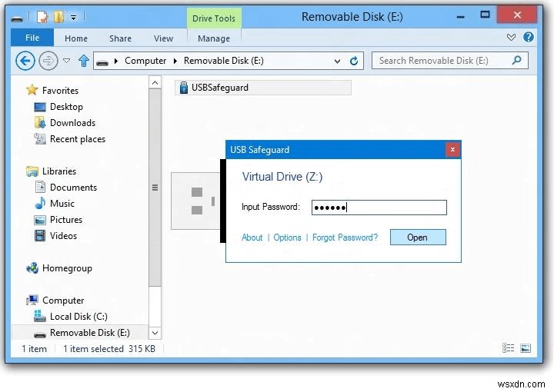
Task: Click Open button in USB Safeguard
Action: [418, 237]
